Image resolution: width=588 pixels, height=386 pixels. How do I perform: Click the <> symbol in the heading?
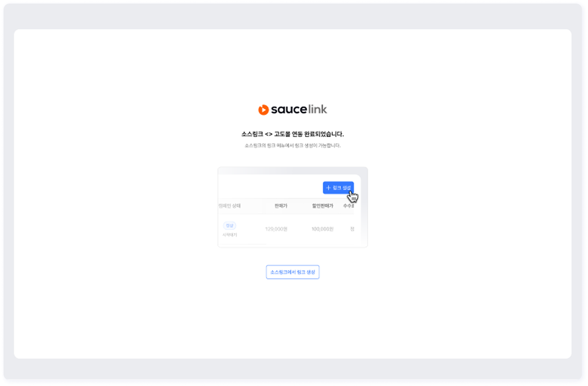[x=268, y=134]
